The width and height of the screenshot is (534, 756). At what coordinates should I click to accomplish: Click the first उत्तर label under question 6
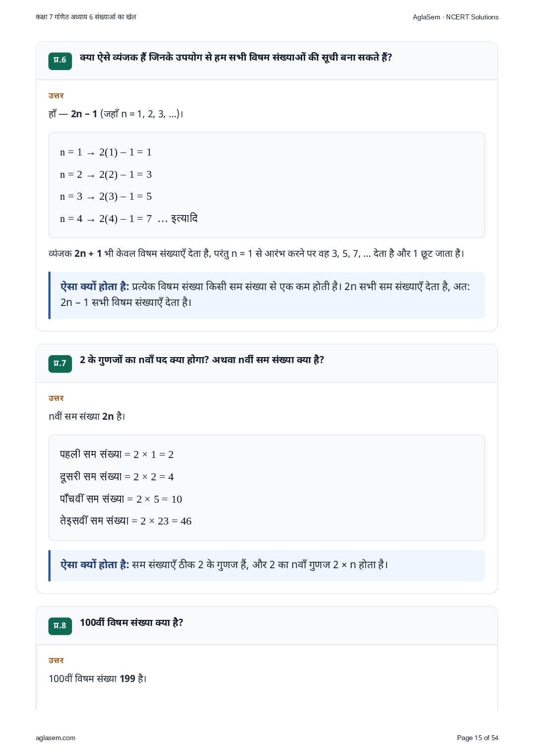click(56, 96)
